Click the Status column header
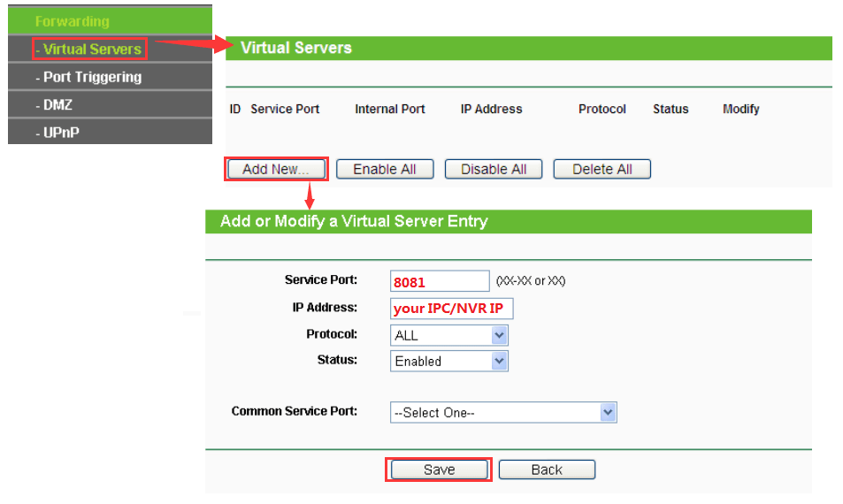 tap(671, 109)
